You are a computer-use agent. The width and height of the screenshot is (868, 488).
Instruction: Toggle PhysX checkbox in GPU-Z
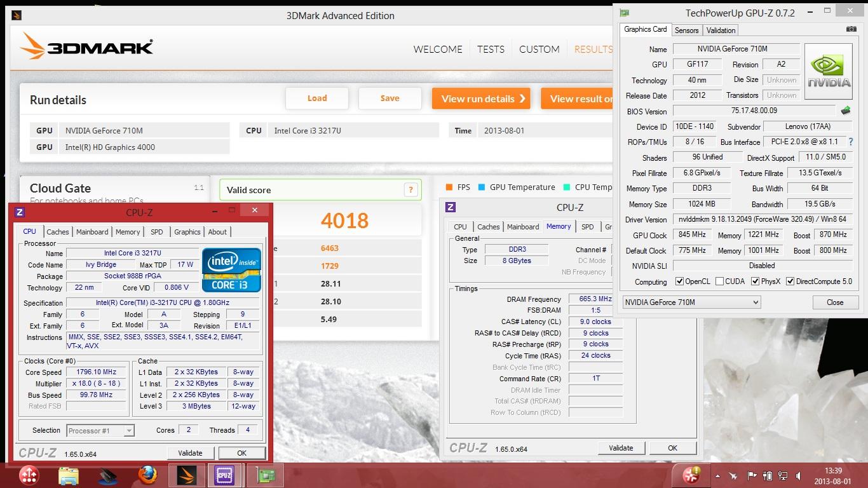[x=755, y=281]
